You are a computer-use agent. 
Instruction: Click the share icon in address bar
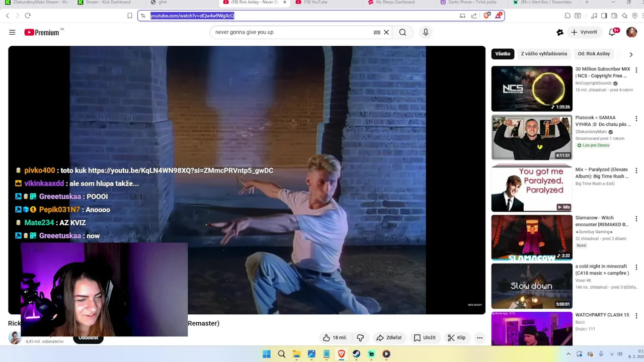474,16
